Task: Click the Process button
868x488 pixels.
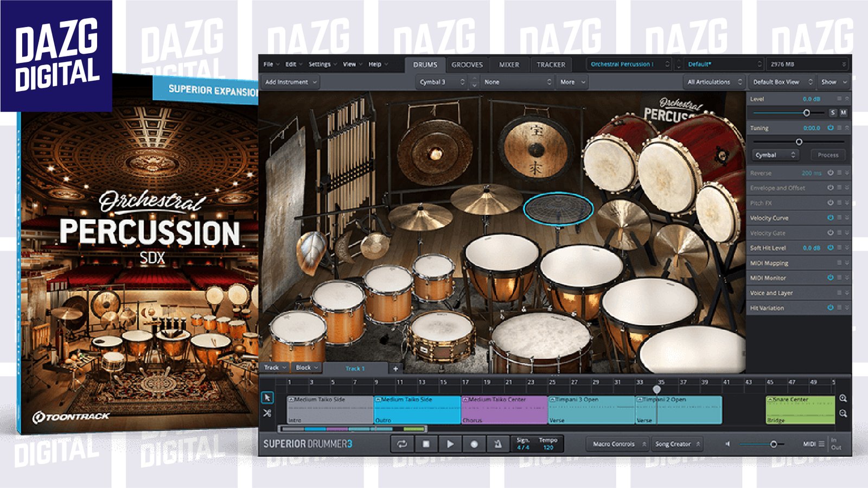Action: click(x=828, y=155)
